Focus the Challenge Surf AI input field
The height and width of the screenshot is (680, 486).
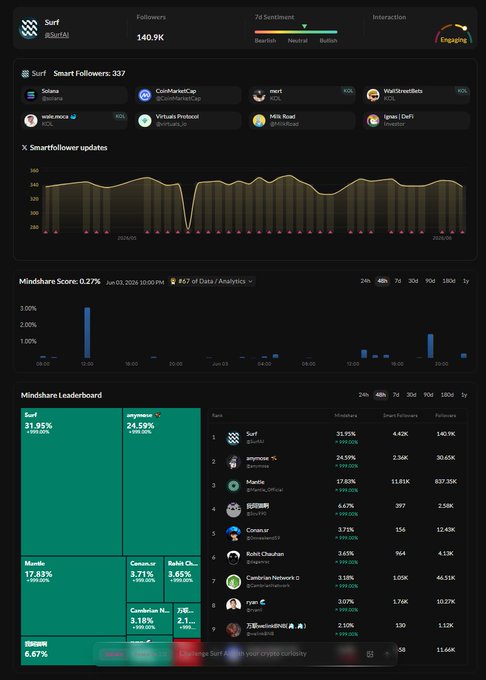(243, 654)
